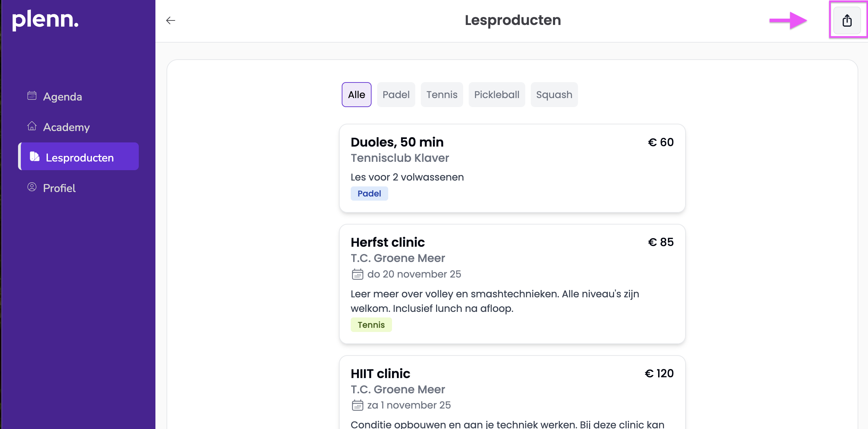Open Profiel via the person icon

32,187
